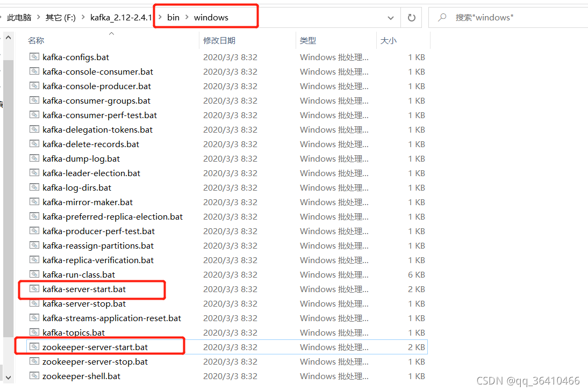This screenshot has width=588, height=392.
Task: Expand the chevron after 此电脑 in breadcrumb
Action: click(38, 17)
